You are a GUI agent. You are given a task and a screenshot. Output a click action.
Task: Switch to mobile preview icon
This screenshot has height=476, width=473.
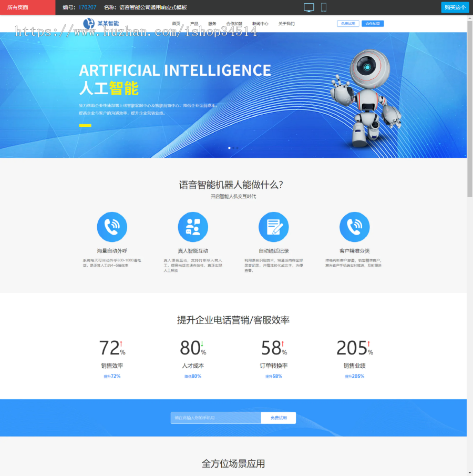click(323, 7)
